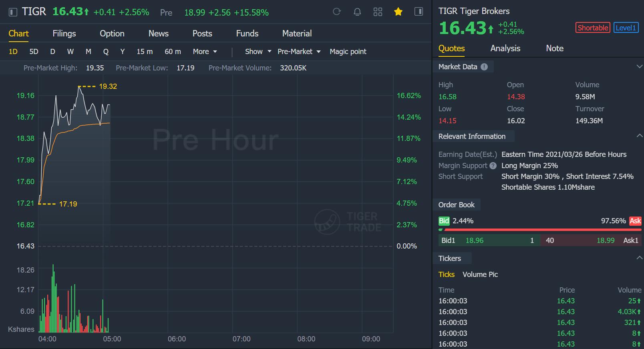The image size is (644, 349).
Task: Switch to the Volume Pic view
Action: [480, 275]
